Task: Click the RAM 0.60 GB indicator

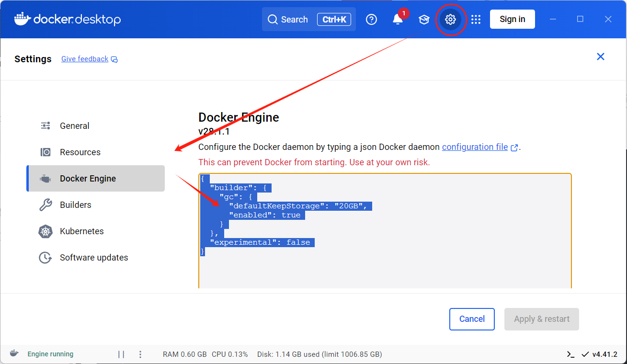Action: coord(185,354)
